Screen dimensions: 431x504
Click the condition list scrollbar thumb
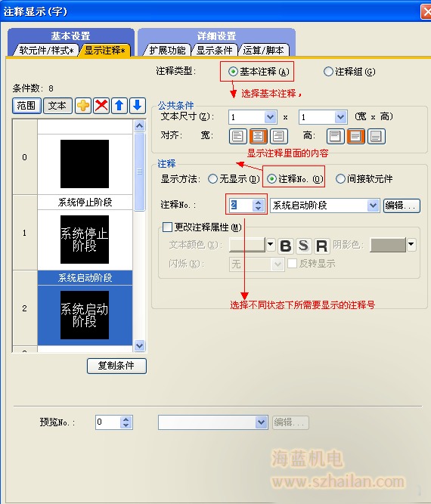click(x=139, y=172)
